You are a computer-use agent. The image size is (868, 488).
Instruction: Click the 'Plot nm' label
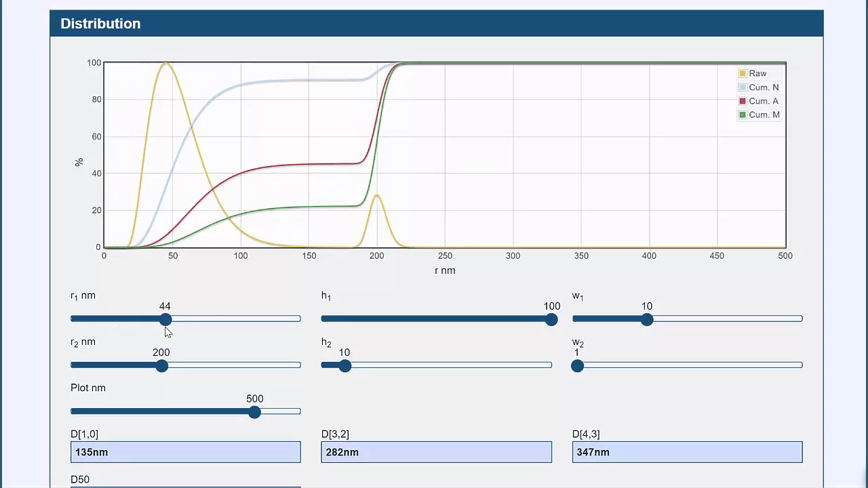pos(88,388)
